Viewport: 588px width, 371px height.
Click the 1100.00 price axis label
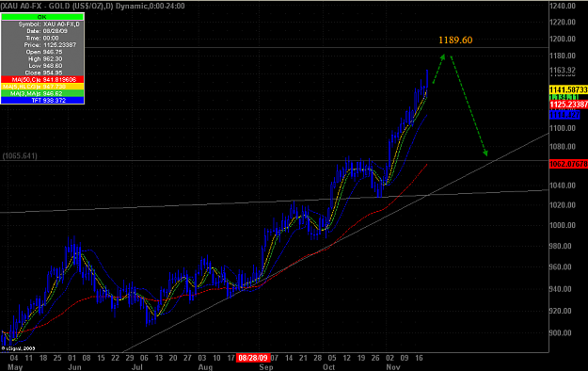[x=563, y=128]
